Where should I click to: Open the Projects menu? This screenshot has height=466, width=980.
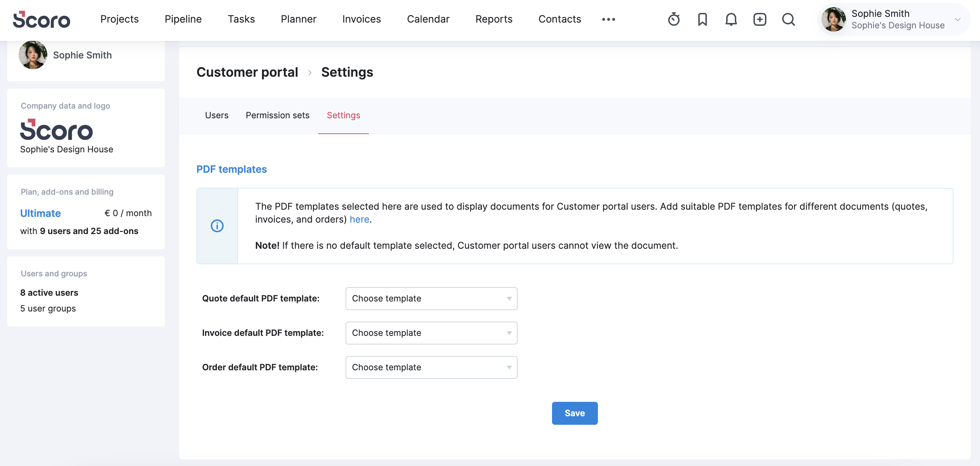(119, 19)
